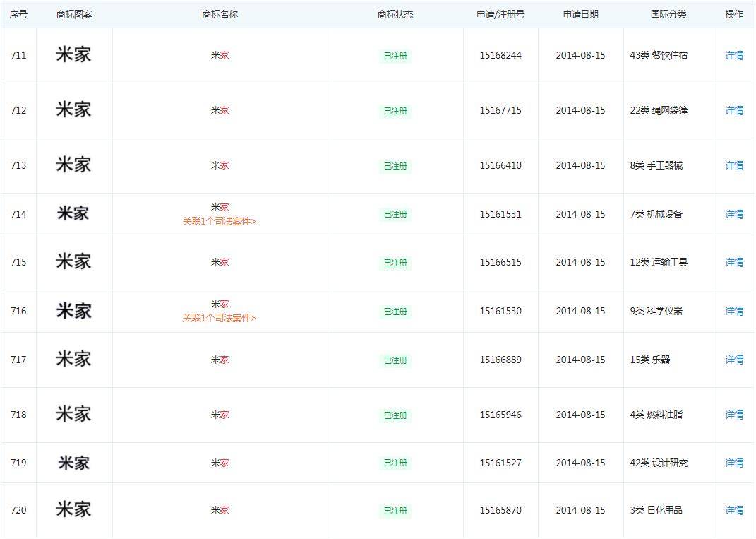This screenshot has height=539, width=756.
Task: Click 米家 trademark image in row 718
Action: pos(74,414)
